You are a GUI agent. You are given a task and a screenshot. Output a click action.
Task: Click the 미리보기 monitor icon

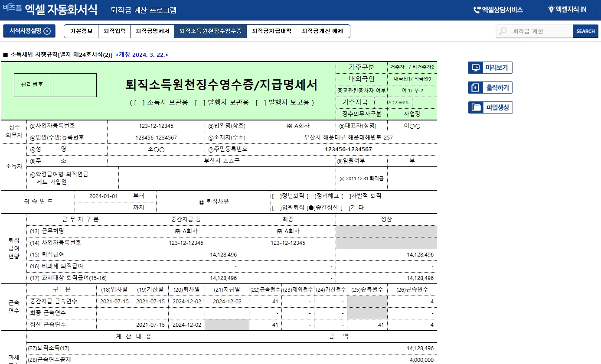click(476, 68)
